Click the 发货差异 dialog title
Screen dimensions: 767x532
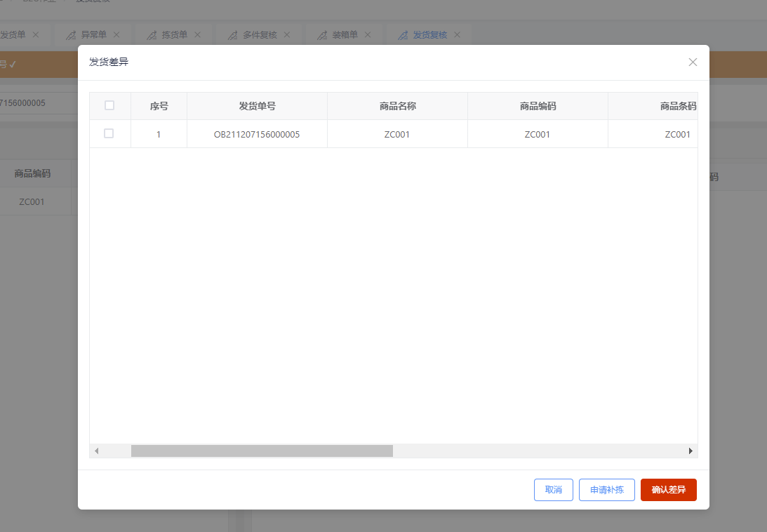click(x=109, y=62)
